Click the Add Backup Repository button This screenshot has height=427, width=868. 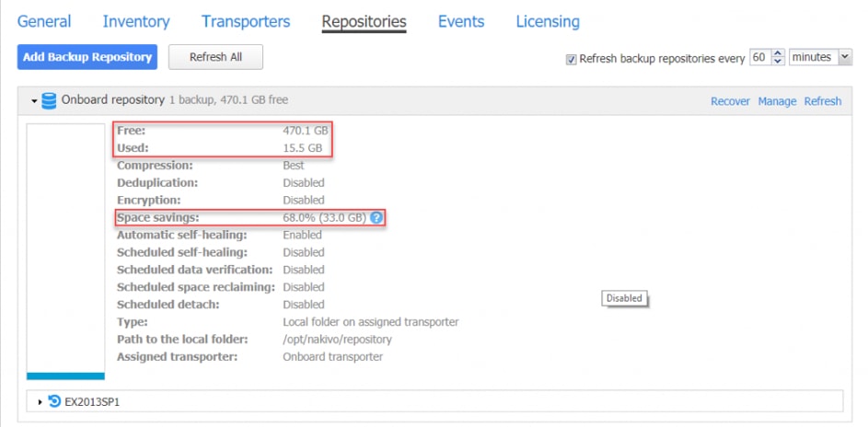[x=87, y=57]
